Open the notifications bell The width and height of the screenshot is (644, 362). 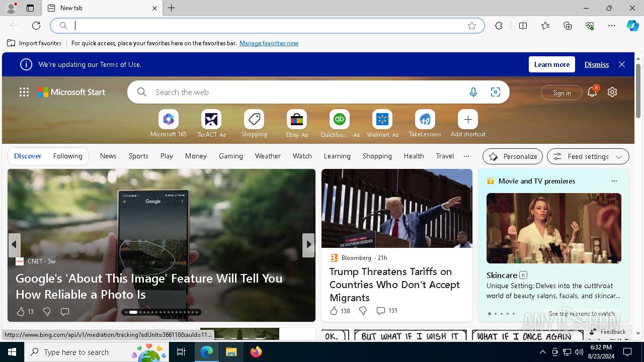[592, 92]
